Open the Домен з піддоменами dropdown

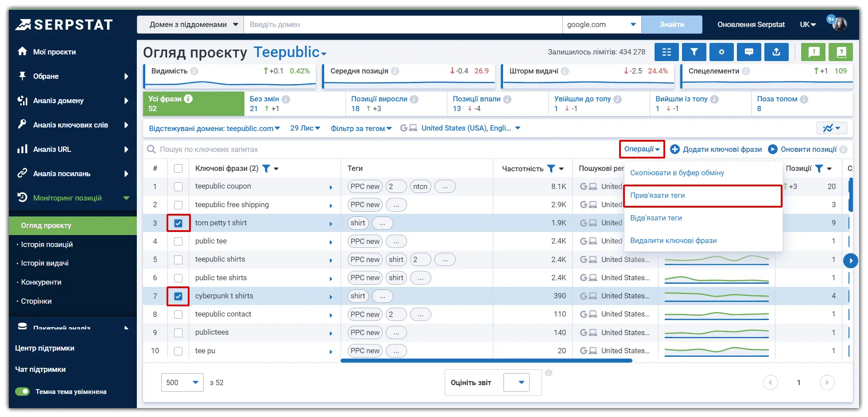(x=190, y=24)
